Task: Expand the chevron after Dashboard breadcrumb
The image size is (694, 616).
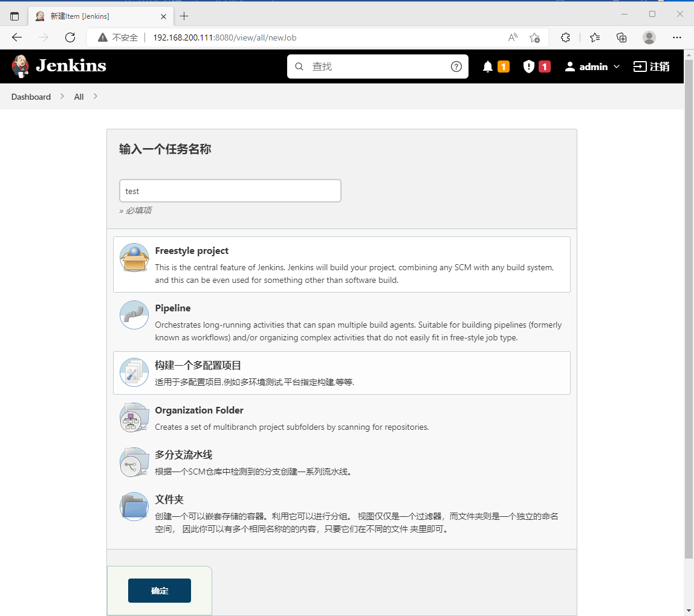Action: (x=62, y=97)
